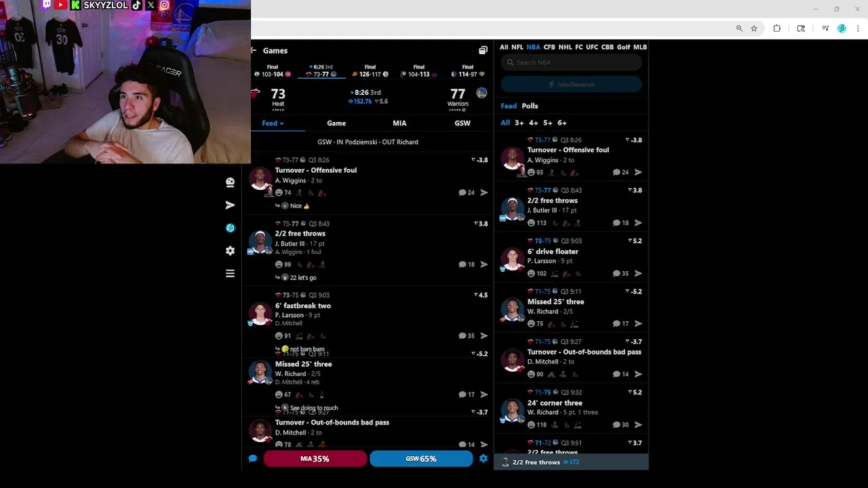Image resolution: width=868 pixels, height=488 pixels.
Task: Open A. Wiggins player photo in main feed
Action: coord(260,180)
